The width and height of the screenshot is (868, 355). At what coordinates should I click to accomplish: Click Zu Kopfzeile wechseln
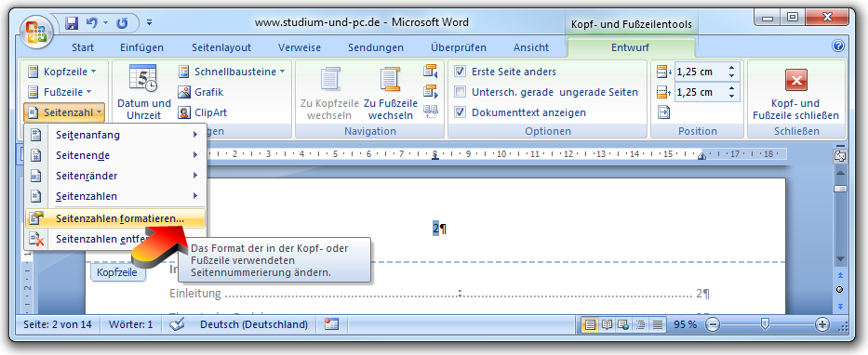coord(329,93)
